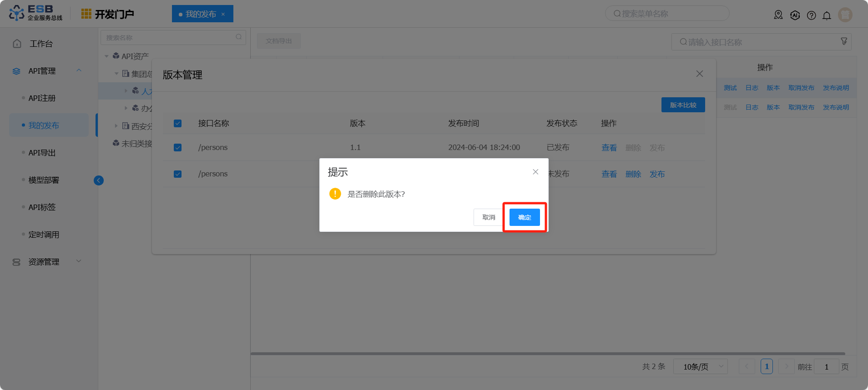
Task: Open help via the question mark icon
Action: click(811, 15)
